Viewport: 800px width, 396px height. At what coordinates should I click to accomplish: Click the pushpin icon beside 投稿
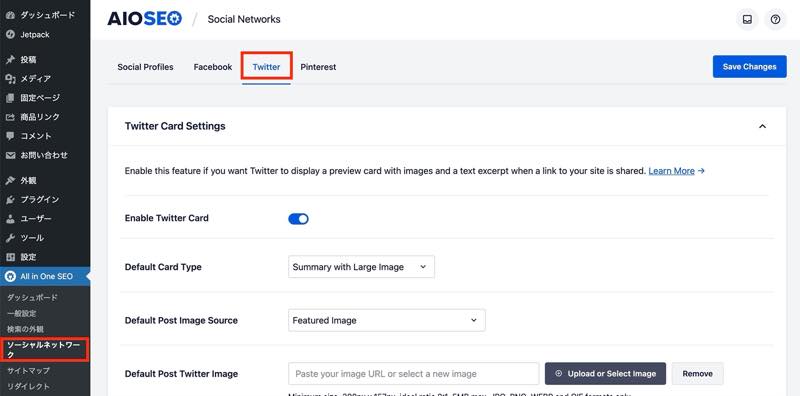(x=10, y=60)
